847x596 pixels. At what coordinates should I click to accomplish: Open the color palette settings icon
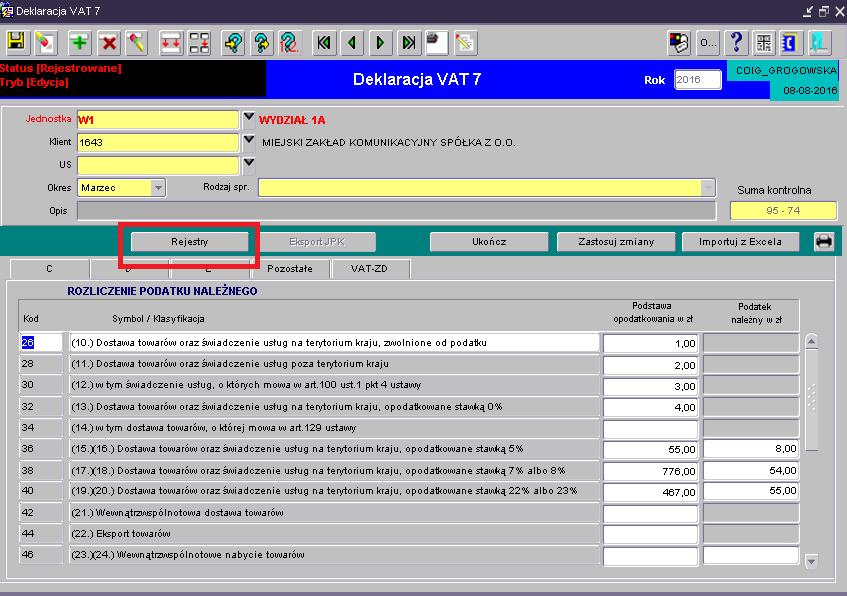pyautogui.click(x=679, y=42)
